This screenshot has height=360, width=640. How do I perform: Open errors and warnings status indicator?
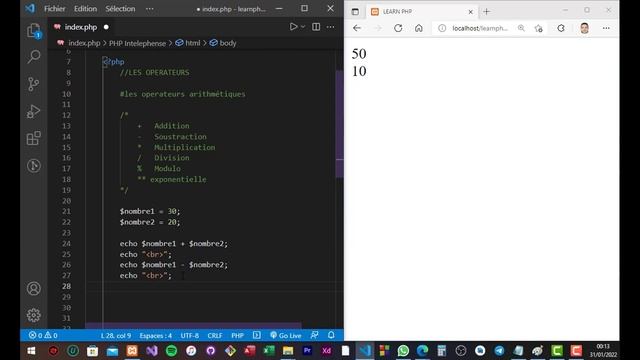[43, 335]
